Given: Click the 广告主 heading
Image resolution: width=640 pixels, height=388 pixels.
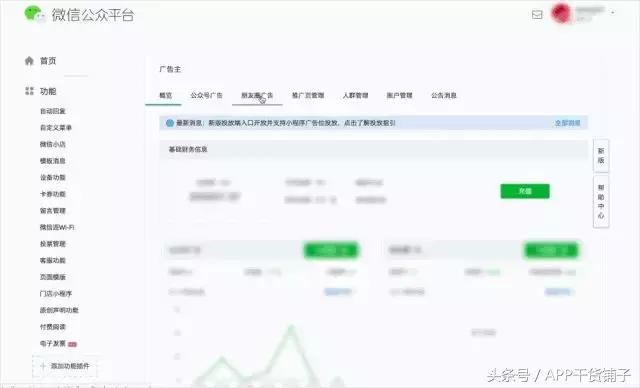Looking at the screenshot, I should click(x=170, y=69).
